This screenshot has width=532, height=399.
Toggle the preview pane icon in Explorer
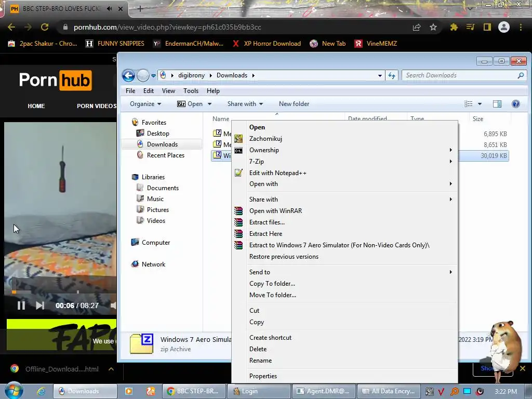pos(497,104)
